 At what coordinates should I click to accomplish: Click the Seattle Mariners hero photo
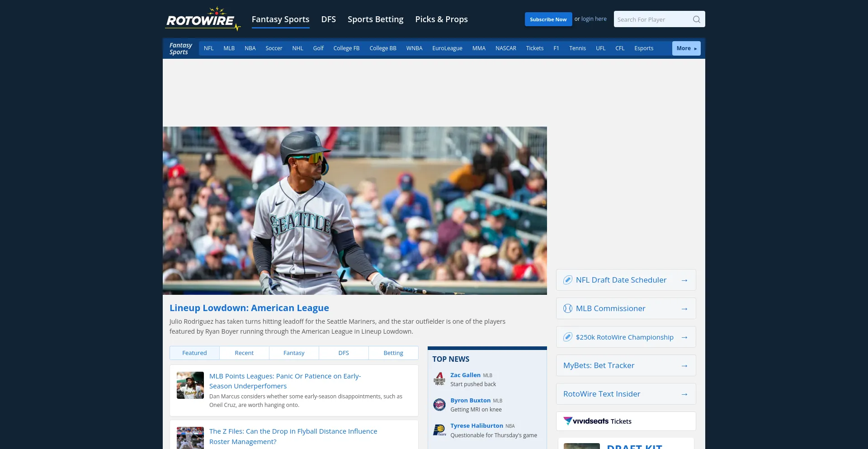[355, 211]
